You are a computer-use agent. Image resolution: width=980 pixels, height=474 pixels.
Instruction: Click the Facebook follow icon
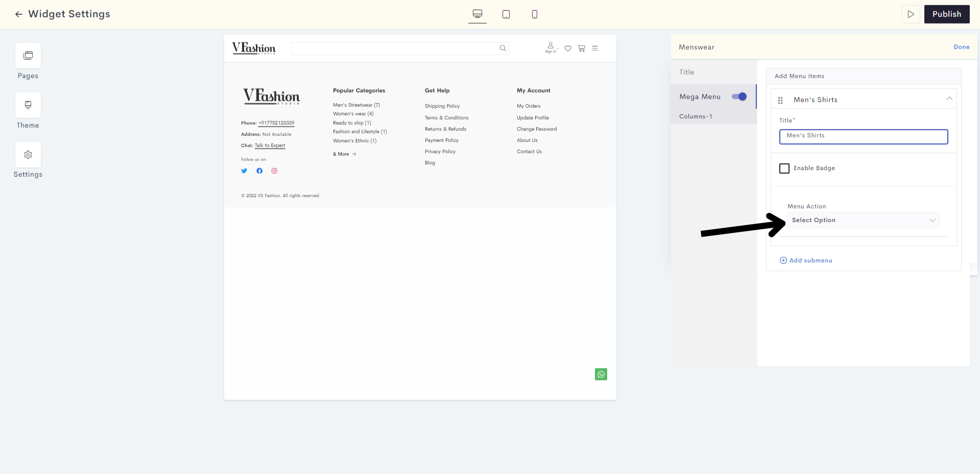(x=259, y=171)
